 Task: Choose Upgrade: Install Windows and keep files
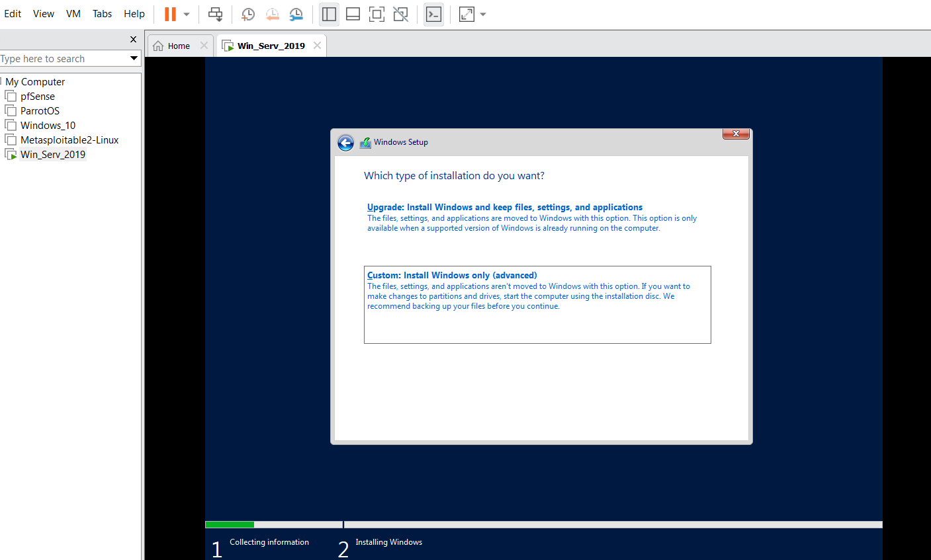[x=537, y=217]
